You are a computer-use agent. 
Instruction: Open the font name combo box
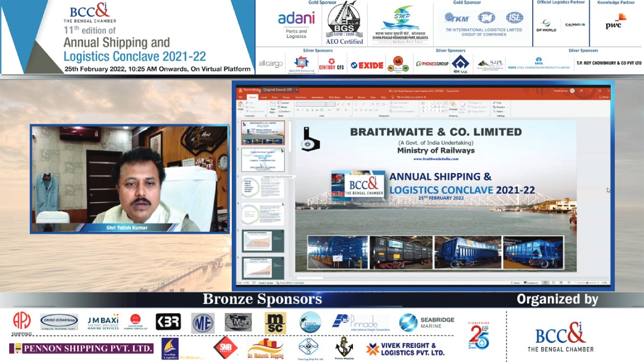click(311, 104)
